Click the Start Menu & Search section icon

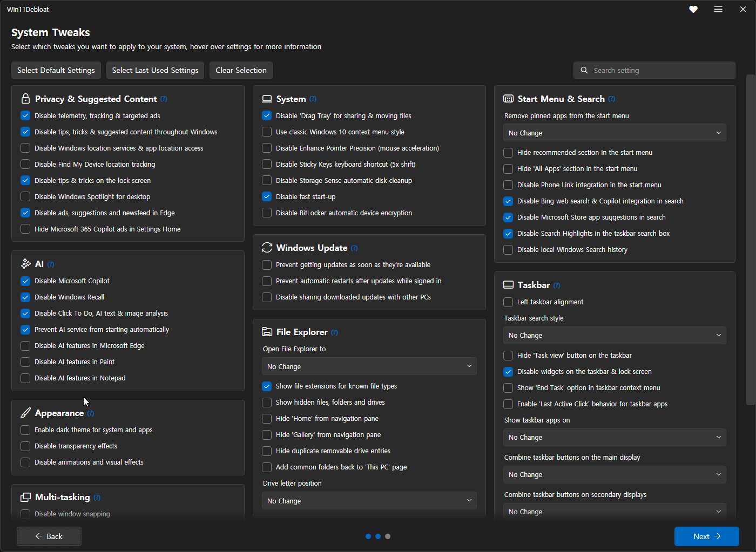click(x=508, y=99)
